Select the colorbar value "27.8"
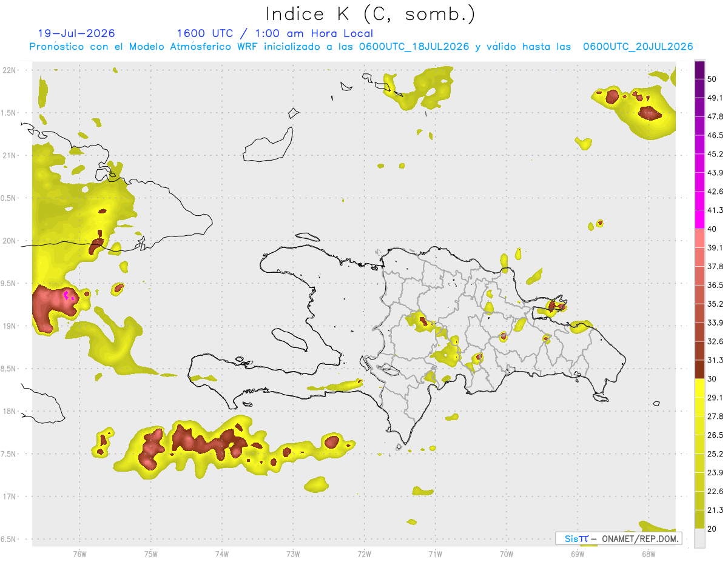Image resolution: width=728 pixels, height=562 pixels. (x=715, y=416)
